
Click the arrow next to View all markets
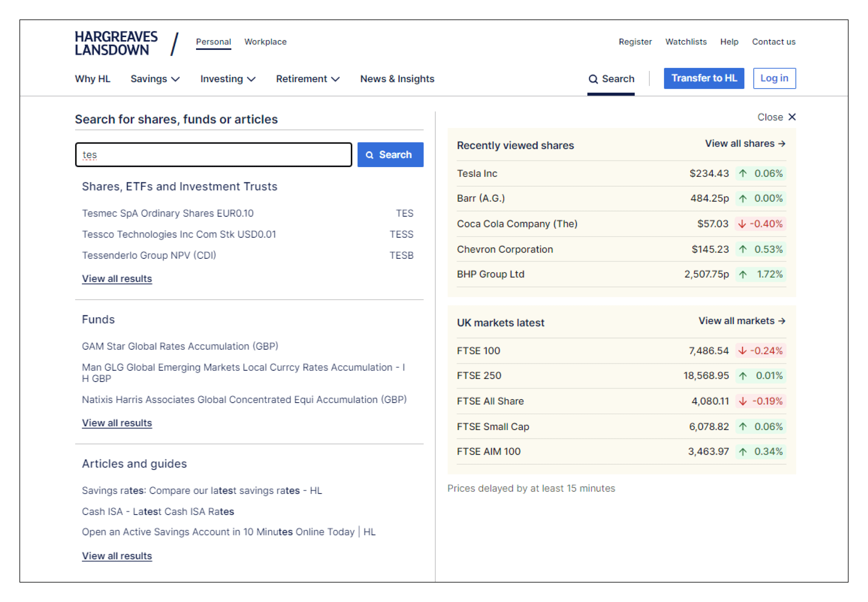tap(782, 321)
